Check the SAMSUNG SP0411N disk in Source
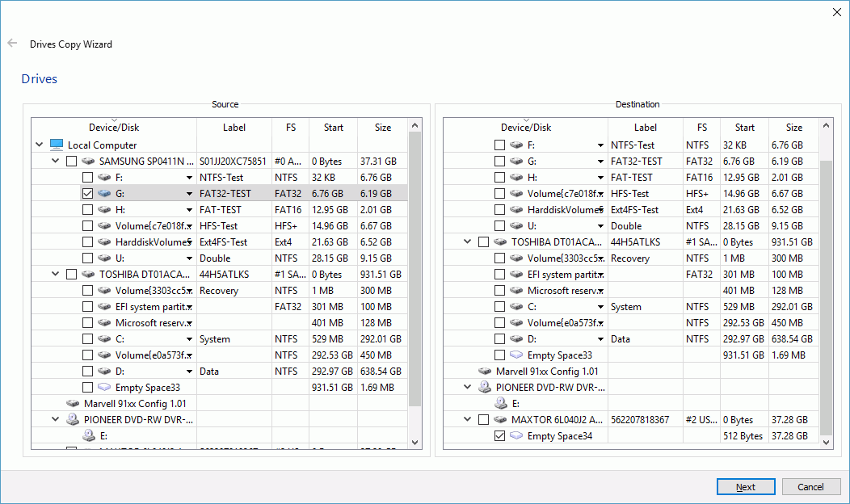This screenshot has width=850, height=504. pyautogui.click(x=72, y=161)
